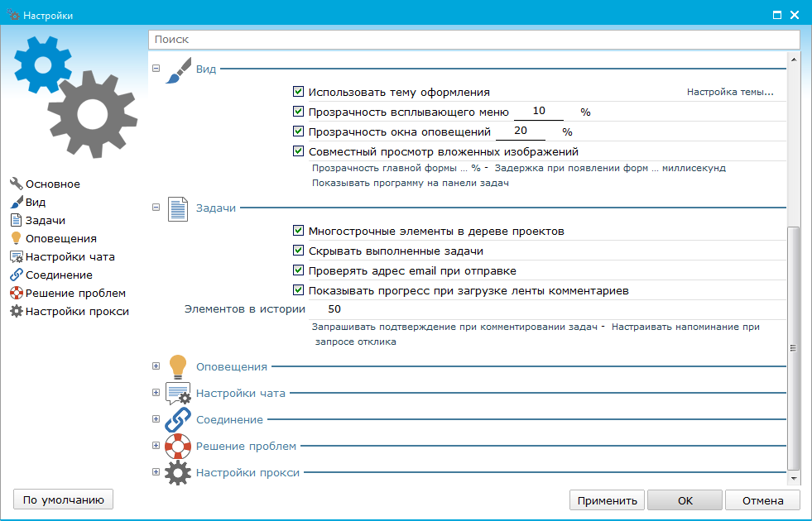Click Прозрачность главной формы hidden option link
The height and width of the screenshot is (521, 812).
coord(396,168)
